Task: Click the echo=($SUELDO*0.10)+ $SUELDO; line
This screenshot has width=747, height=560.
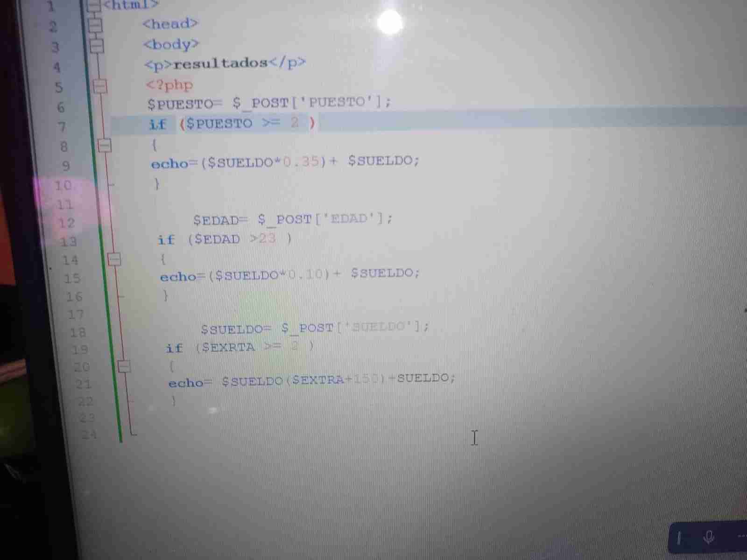Action: pyautogui.click(x=290, y=275)
